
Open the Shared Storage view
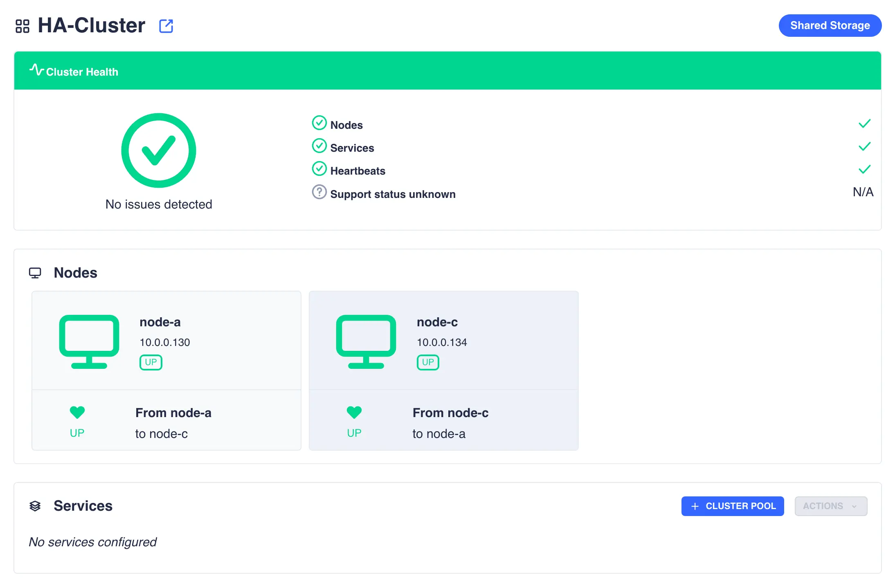830,25
